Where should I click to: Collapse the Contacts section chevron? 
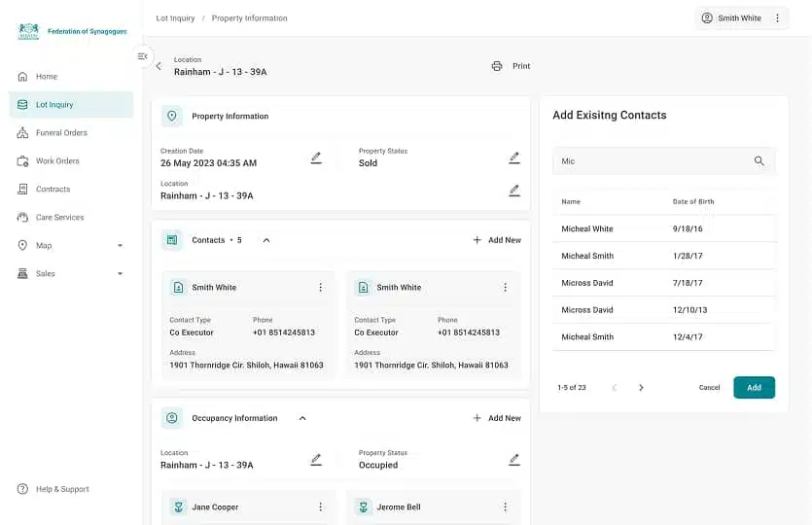(266, 240)
